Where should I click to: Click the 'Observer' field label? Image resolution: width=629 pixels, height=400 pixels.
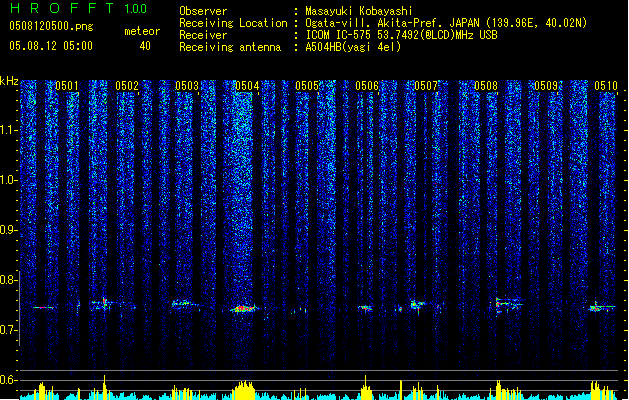click(x=203, y=11)
